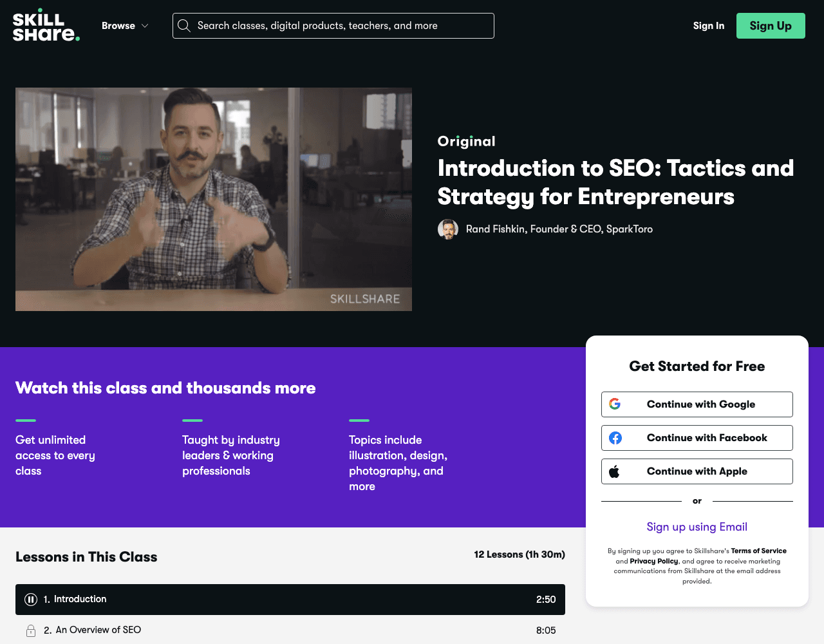Click Continue with Facebook button
The width and height of the screenshot is (824, 644).
[697, 438]
